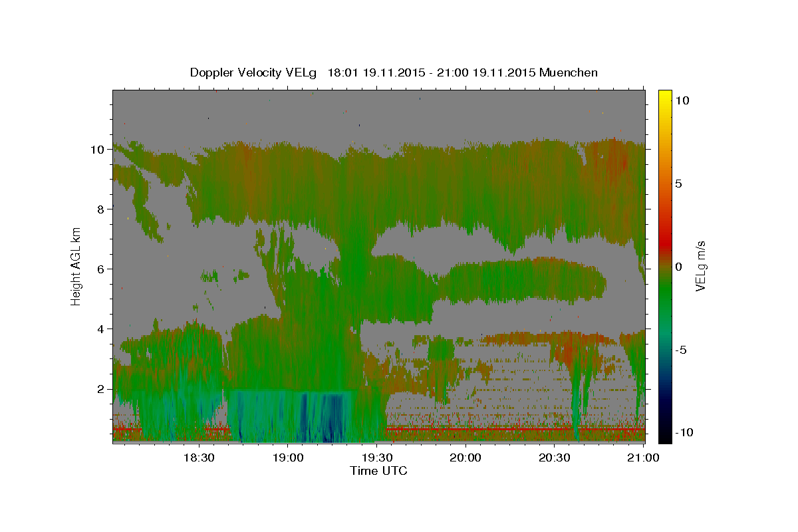Image resolution: width=798 pixels, height=532 pixels.
Task: Click the '19:30' time axis label
Action: pos(376,458)
